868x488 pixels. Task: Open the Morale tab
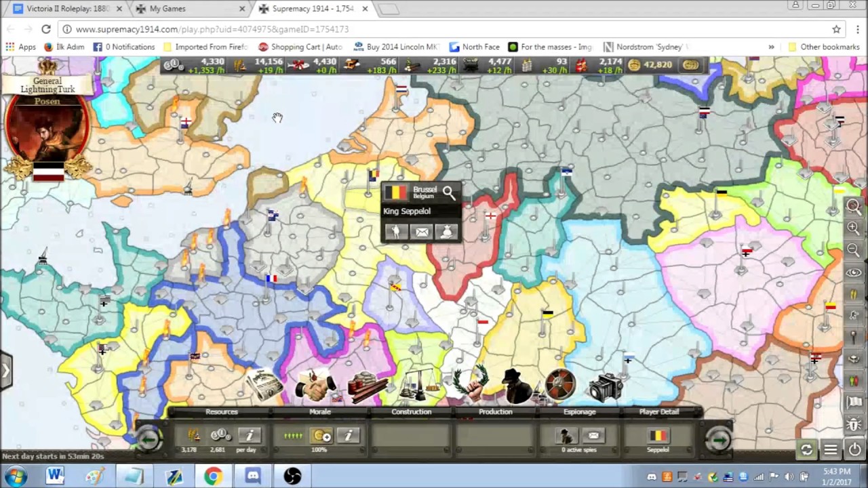(x=320, y=411)
